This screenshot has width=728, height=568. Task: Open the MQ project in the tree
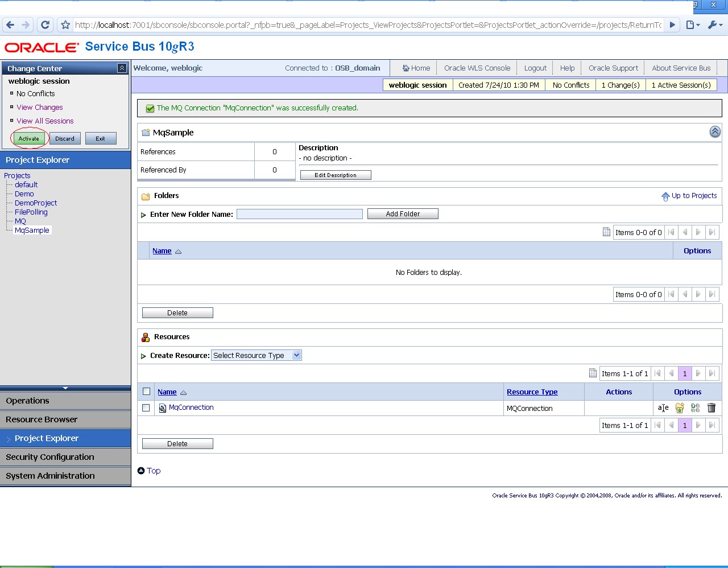click(20, 221)
